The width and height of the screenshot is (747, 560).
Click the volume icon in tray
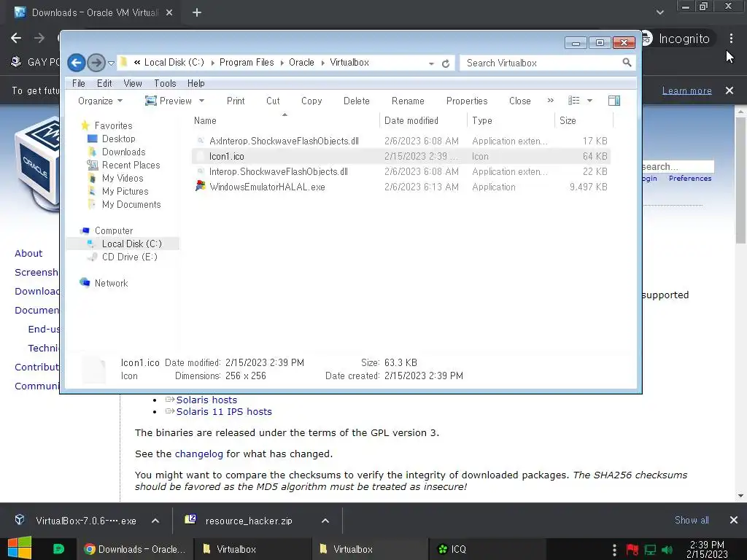pos(667,550)
